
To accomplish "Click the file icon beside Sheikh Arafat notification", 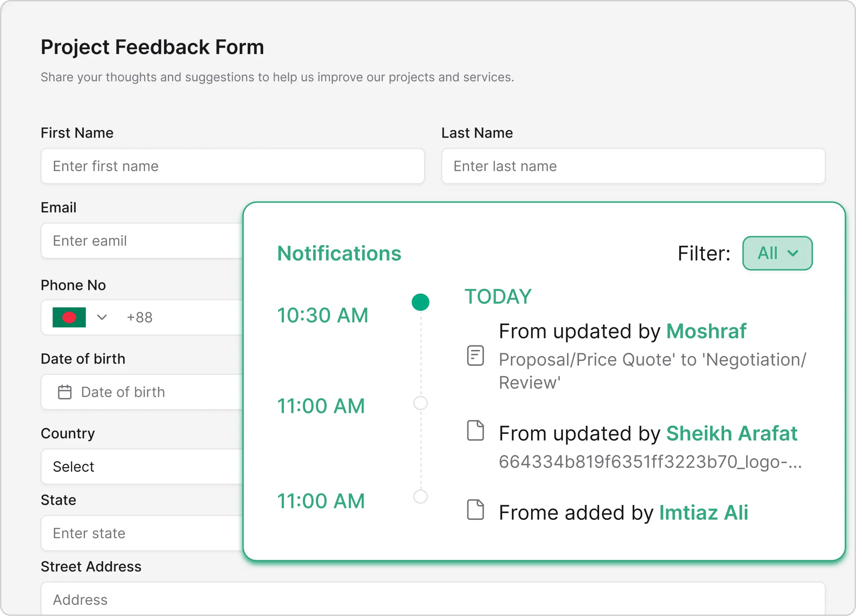I will pyautogui.click(x=475, y=430).
